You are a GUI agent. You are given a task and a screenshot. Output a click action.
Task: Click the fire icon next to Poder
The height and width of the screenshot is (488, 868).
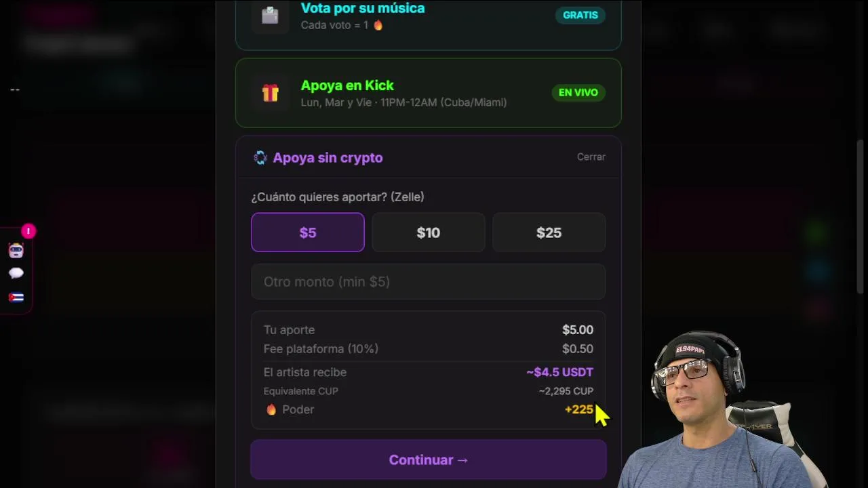pyautogui.click(x=271, y=409)
